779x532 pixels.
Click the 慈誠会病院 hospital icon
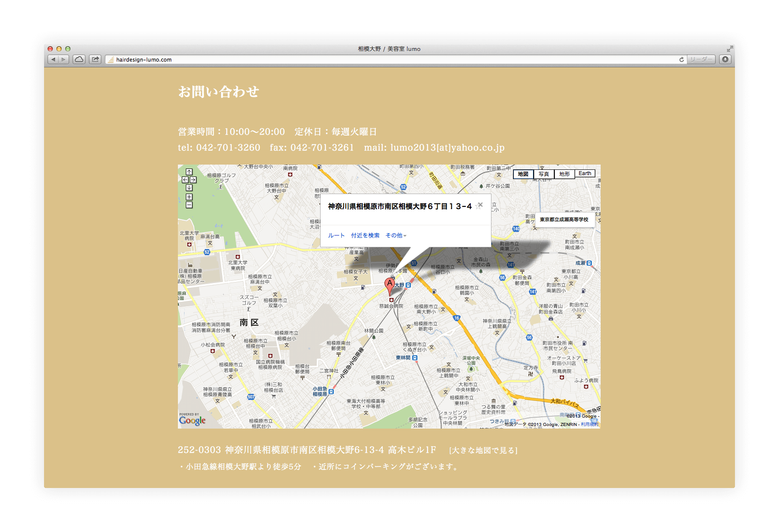tap(391, 300)
